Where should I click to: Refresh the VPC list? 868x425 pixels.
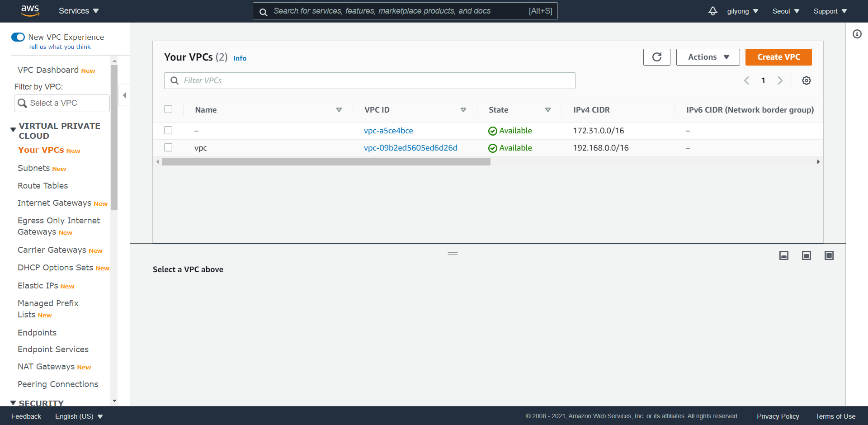coord(657,57)
